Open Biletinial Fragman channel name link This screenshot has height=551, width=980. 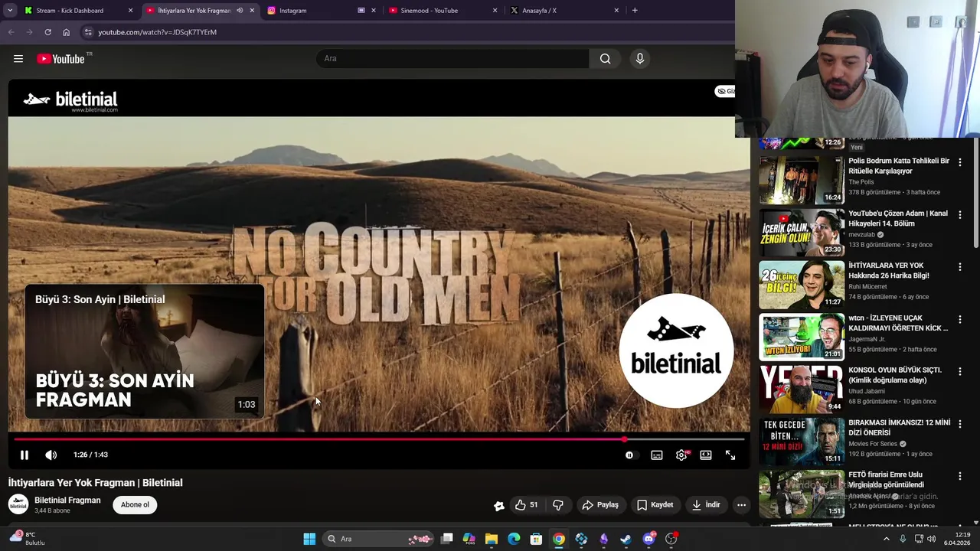coord(67,500)
